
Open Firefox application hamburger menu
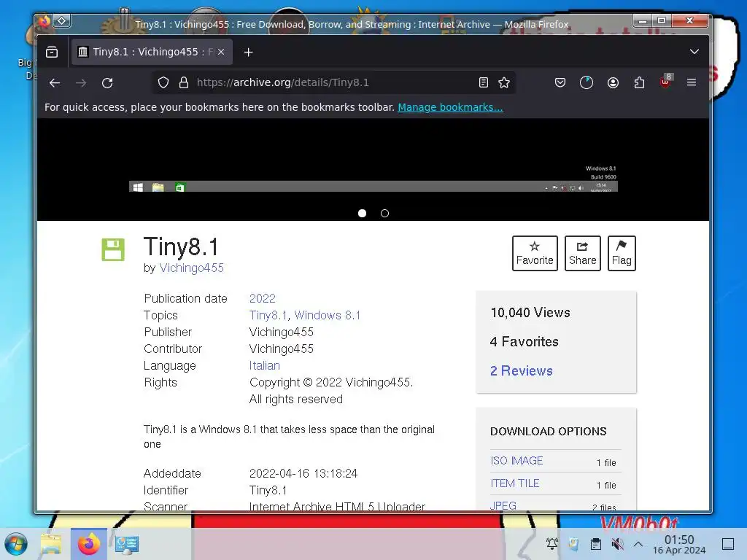[x=692, y=82]
